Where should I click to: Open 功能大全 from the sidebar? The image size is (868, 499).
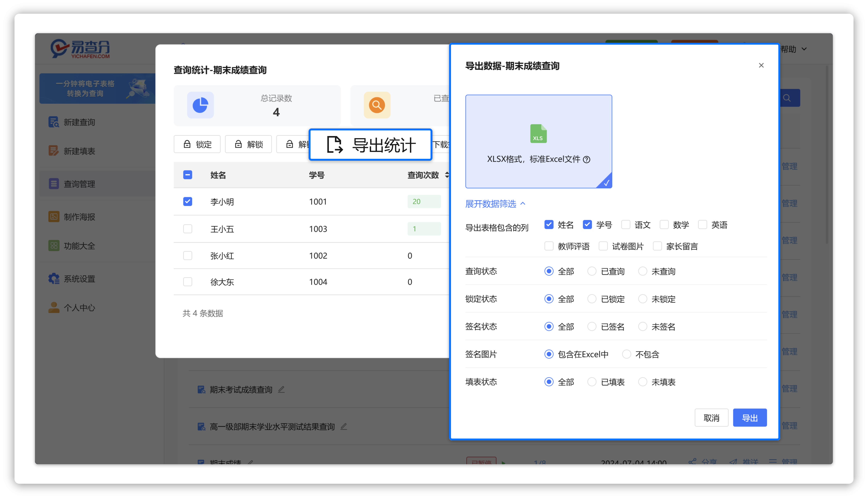(x=79, y=246)
